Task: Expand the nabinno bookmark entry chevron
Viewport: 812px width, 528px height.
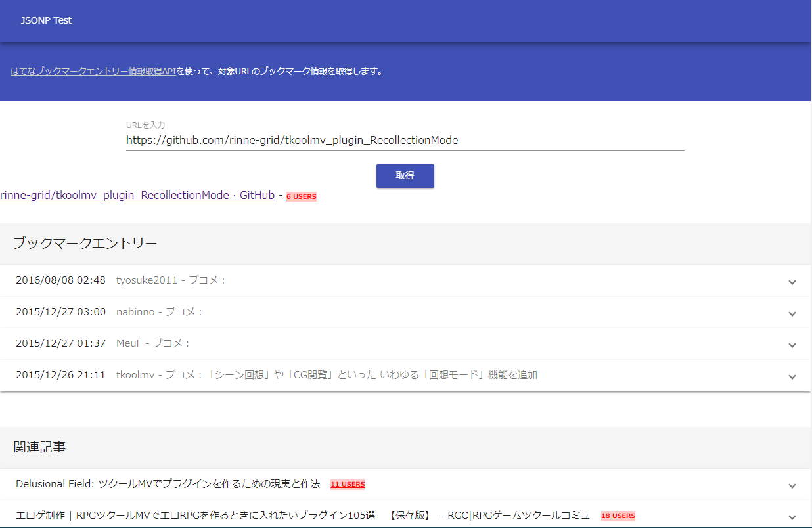Action: pos(792,313)
